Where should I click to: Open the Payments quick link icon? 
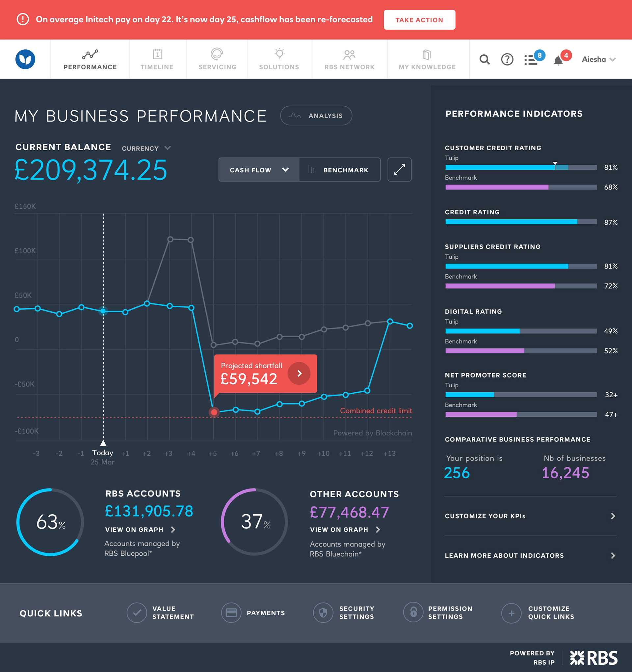pos(231,613)
